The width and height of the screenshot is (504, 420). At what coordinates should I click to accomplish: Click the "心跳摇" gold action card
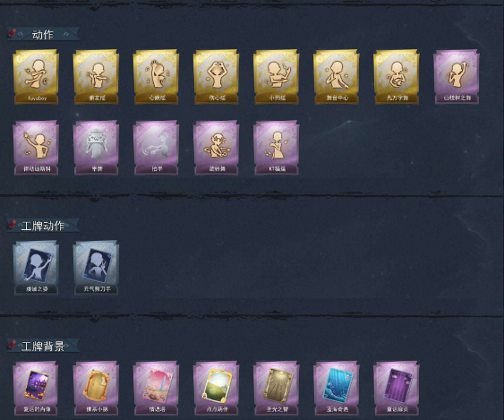(x=156, y=76)
